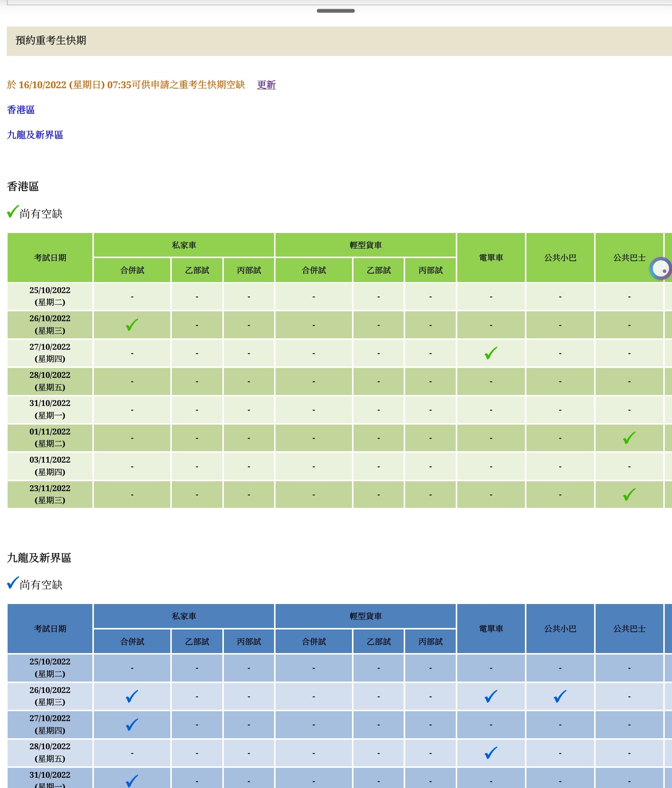672x788 pixels.
Task: Click 23/11/2022 date row in Hong Kong table
Action: (x=50, y=495)
